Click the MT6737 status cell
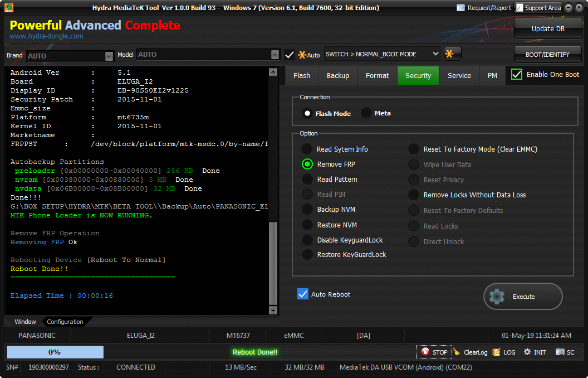The width and height of the screenshot is (588, 378). [238, 335]
